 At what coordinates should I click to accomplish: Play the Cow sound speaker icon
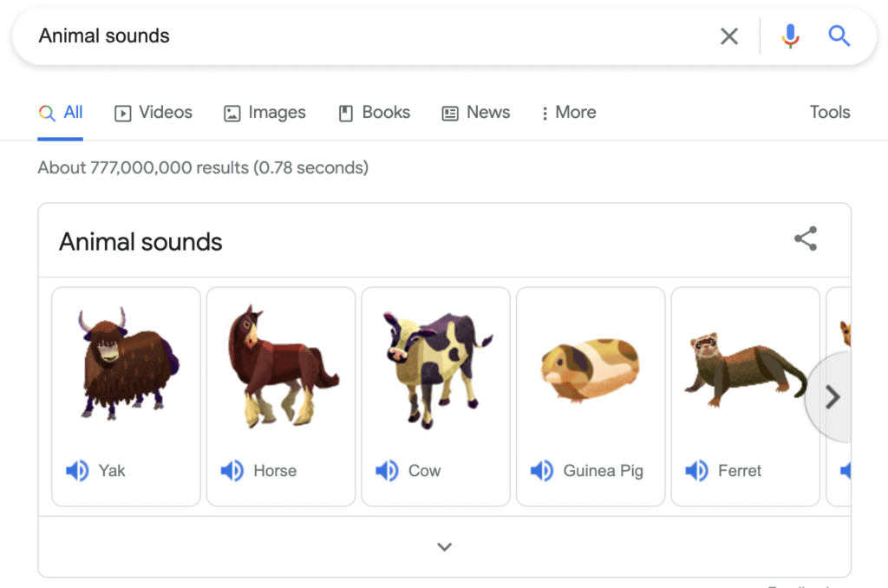(x=388, y=470)
